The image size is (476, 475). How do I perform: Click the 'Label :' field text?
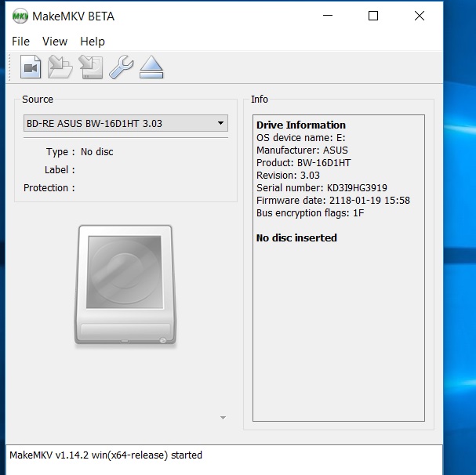[x=60, y=169]
